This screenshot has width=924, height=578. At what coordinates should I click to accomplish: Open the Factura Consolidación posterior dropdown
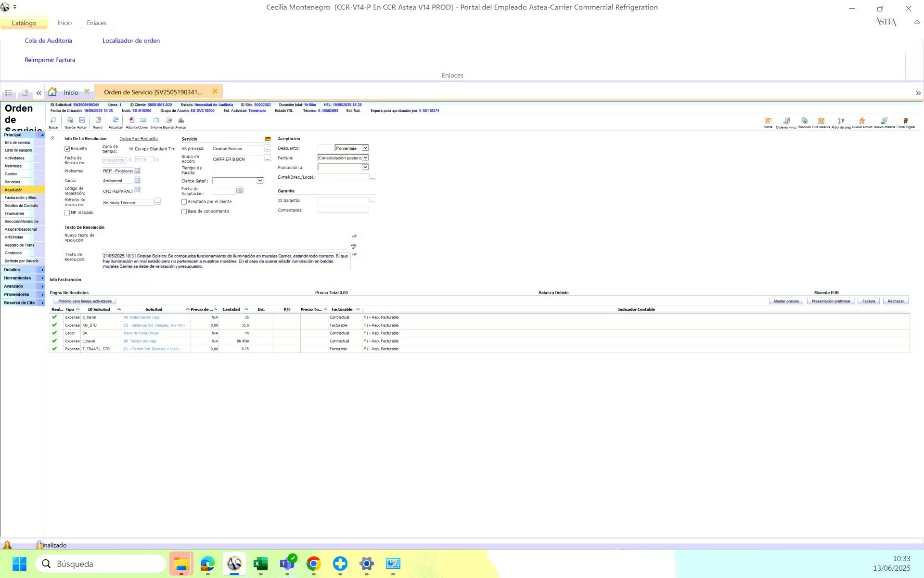point(365,158)
